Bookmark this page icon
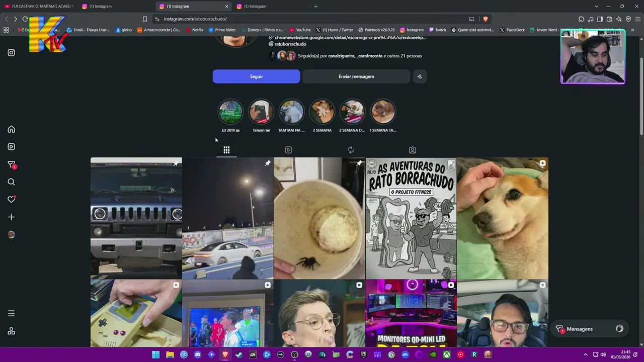 (145, 19)
